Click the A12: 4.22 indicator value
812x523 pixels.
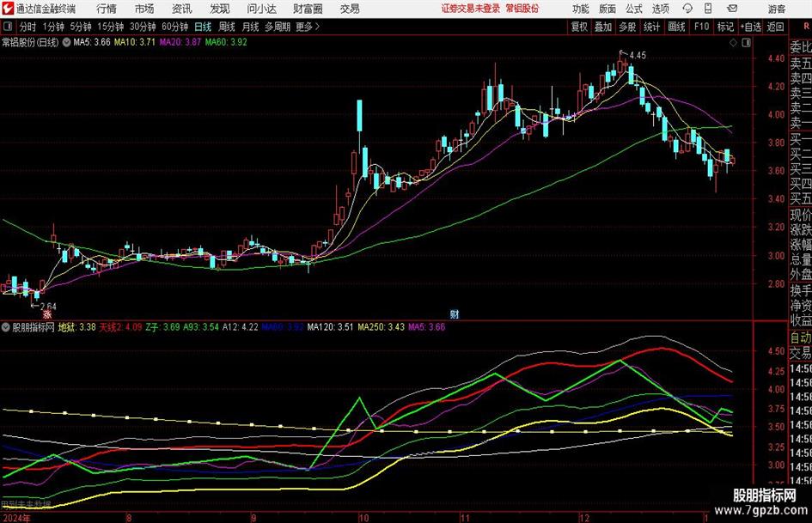coord(241,327)
